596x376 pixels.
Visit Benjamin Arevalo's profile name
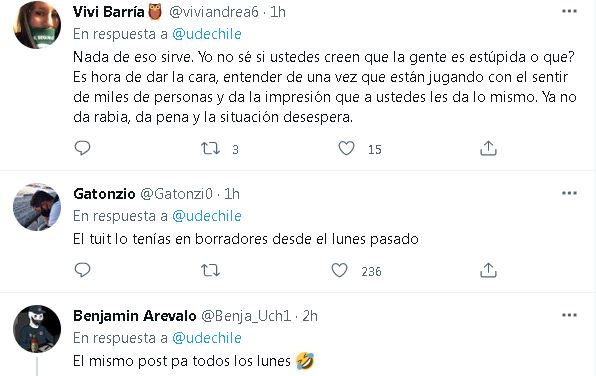click(x=135, y=316)
